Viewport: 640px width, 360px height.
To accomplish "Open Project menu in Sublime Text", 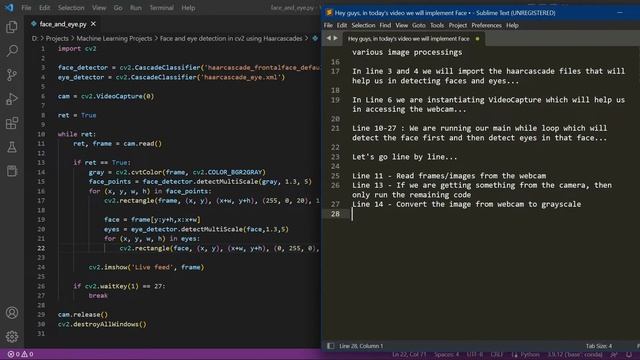I will click(x=458, y=25).
